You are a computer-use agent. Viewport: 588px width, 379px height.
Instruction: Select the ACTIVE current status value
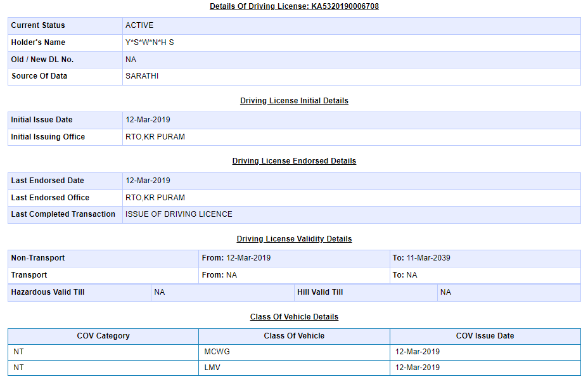139,25
